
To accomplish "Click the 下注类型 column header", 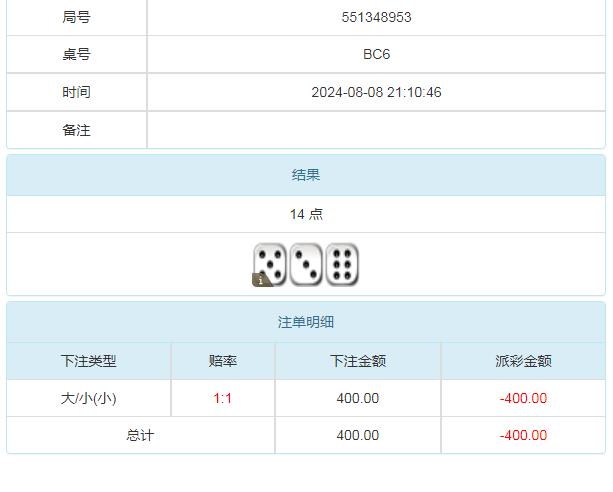I will (x=88, y=361).
